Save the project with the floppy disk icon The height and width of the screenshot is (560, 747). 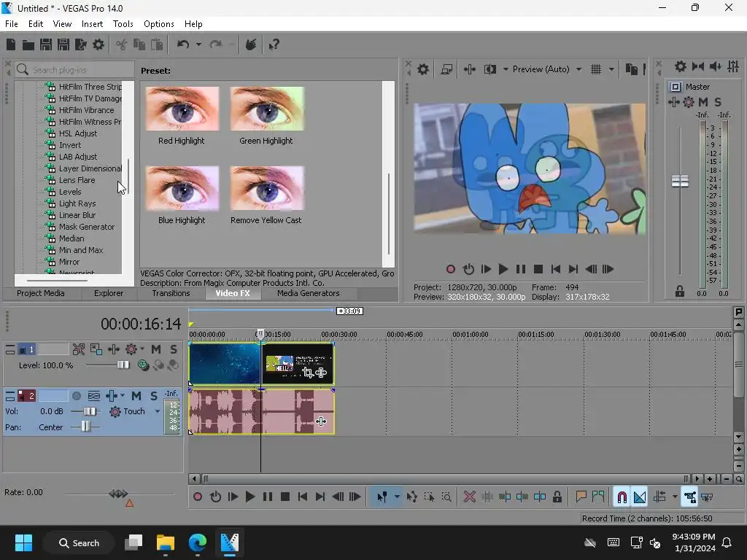pyautogui.click(x=46, y=44)
